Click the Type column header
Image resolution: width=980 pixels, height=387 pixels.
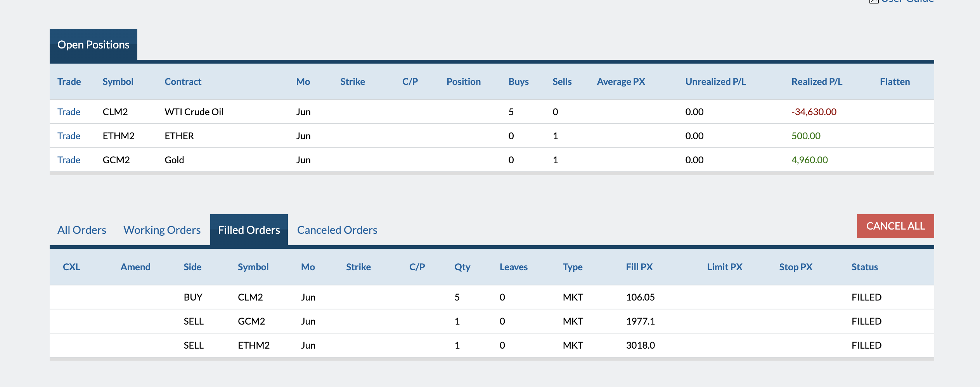click(573, 267)
